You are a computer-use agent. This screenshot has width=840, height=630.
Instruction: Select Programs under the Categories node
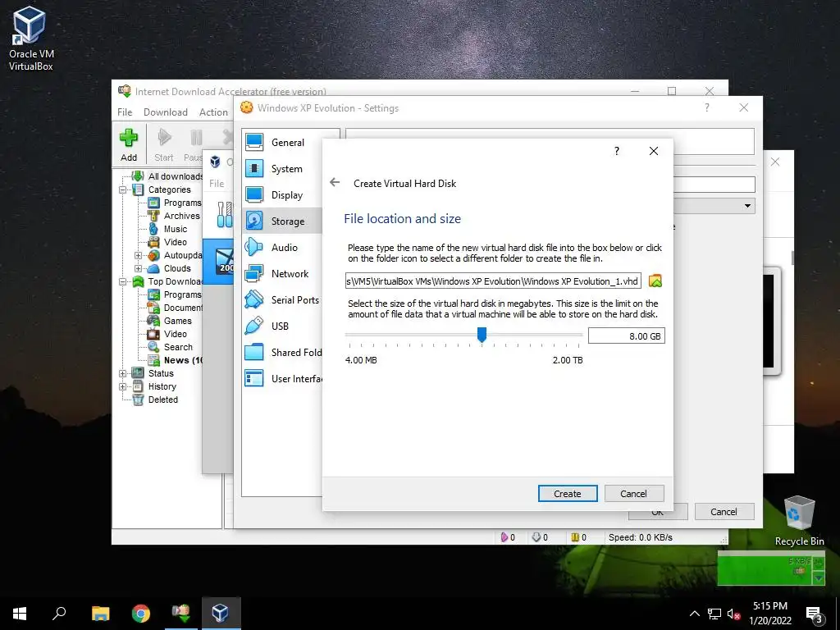175,203
